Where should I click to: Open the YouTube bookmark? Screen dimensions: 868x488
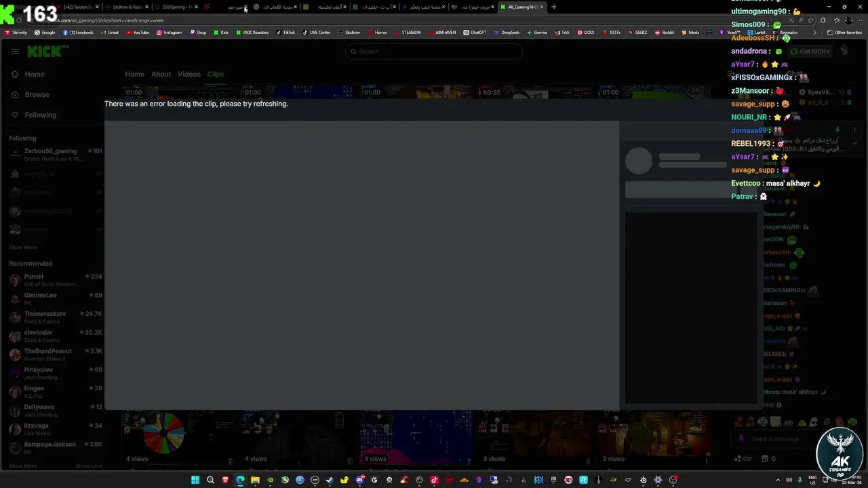pyautogui.click(x=138, y=33)
